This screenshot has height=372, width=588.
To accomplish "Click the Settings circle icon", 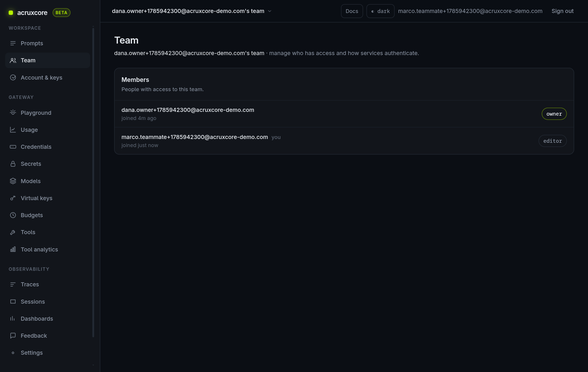I will [x=13, y=353].
